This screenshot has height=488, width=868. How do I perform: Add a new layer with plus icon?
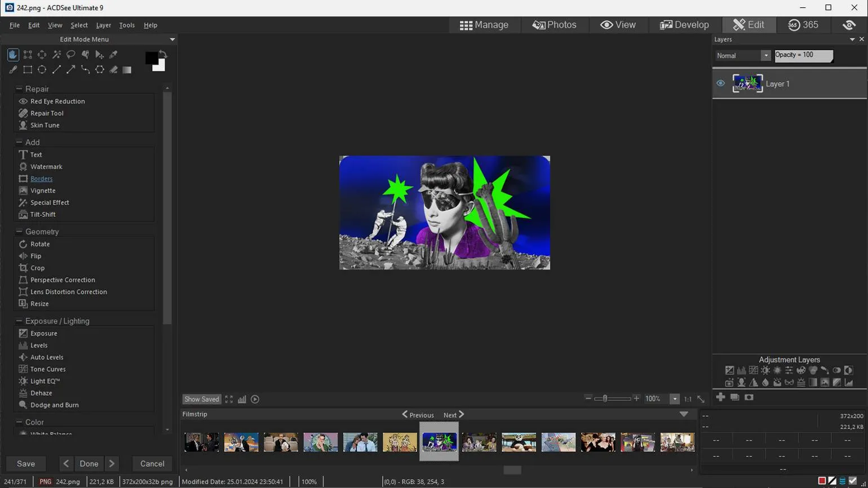coord(720,397)
